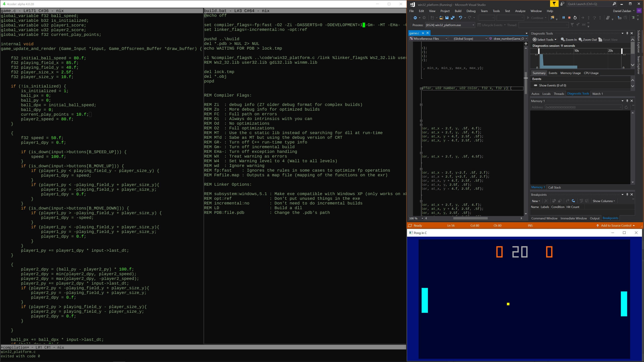Pin the Diagnostic Tools panel
Viewport: 644px width, 362px height.
pos(627,33)
